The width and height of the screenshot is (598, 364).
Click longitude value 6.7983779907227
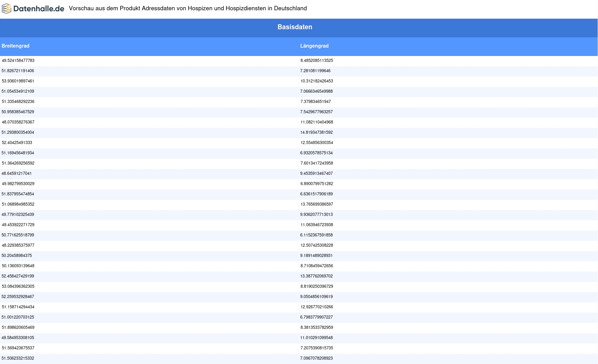click(x=316, y=317)
